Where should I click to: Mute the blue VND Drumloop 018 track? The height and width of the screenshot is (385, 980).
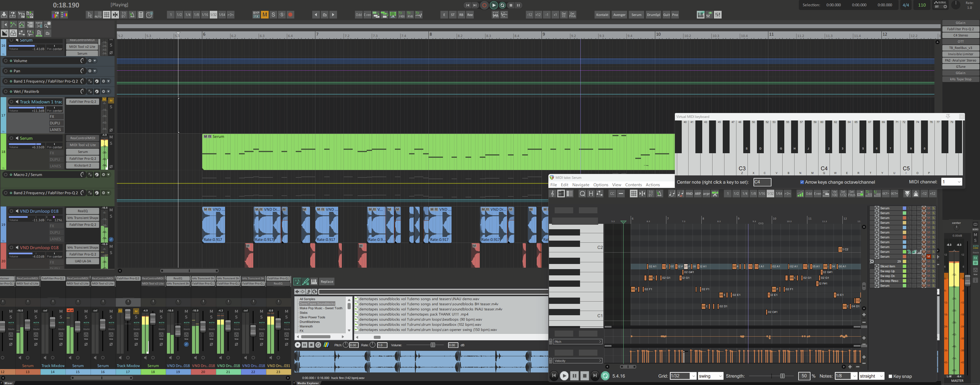(111, 210)
